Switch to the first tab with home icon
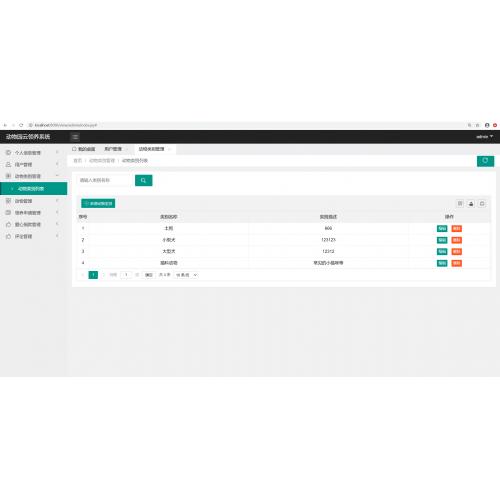The width and height of the screenshot is (500, 500). [x=84, y=149]
